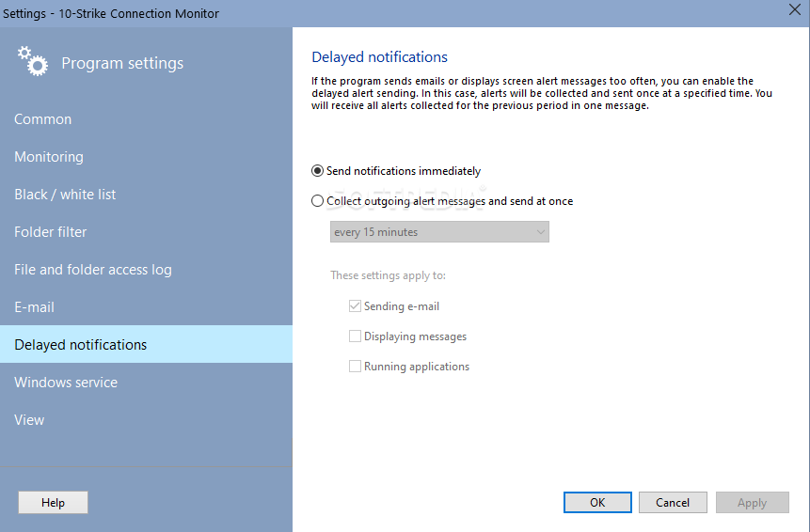Open File and folder access log
810x532 pixels.
[x=146, y=270]
